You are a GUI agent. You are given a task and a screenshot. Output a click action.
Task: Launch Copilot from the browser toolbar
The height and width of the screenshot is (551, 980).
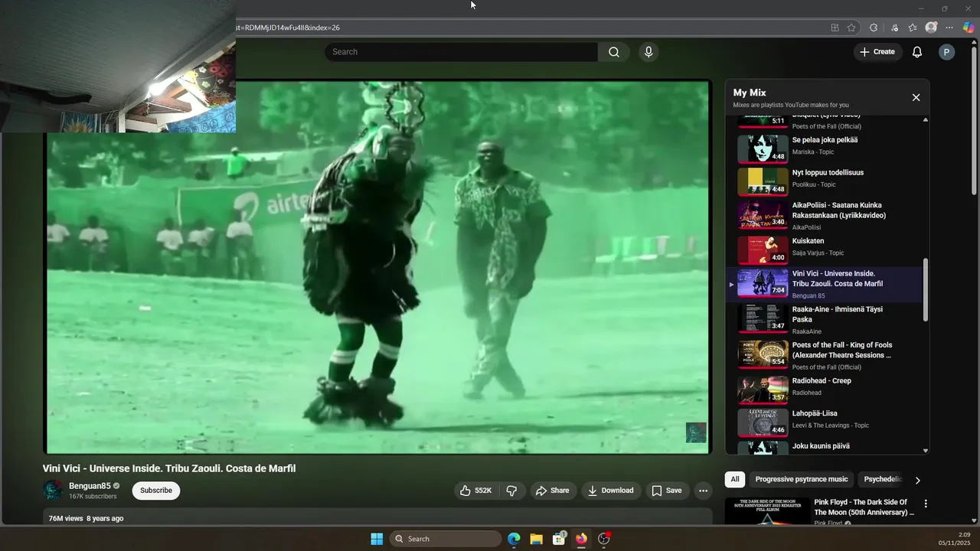(x=969, y=28)
